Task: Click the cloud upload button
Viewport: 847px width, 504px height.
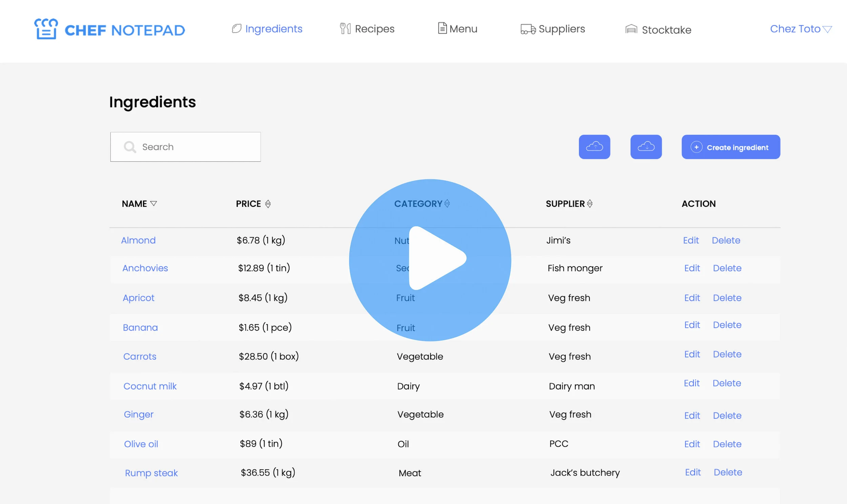Action: point(594,147)
